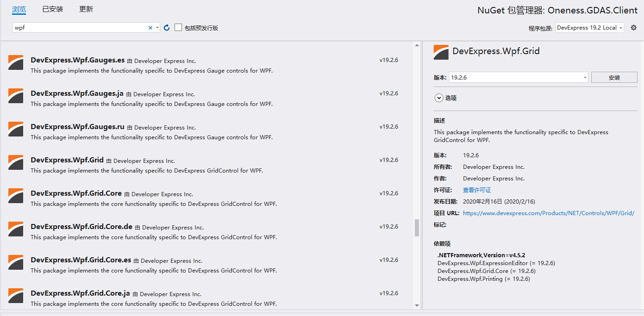
Task: Switch to the Installed (已安装) tab
Action: tap(53, 9)
